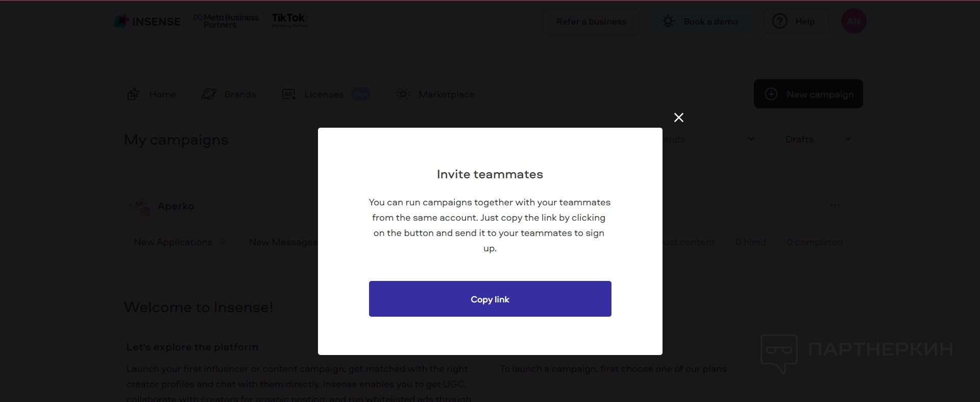Click the Brands planet icon
This screenshot has height=402, width=980.
click(x=209, y=94)
